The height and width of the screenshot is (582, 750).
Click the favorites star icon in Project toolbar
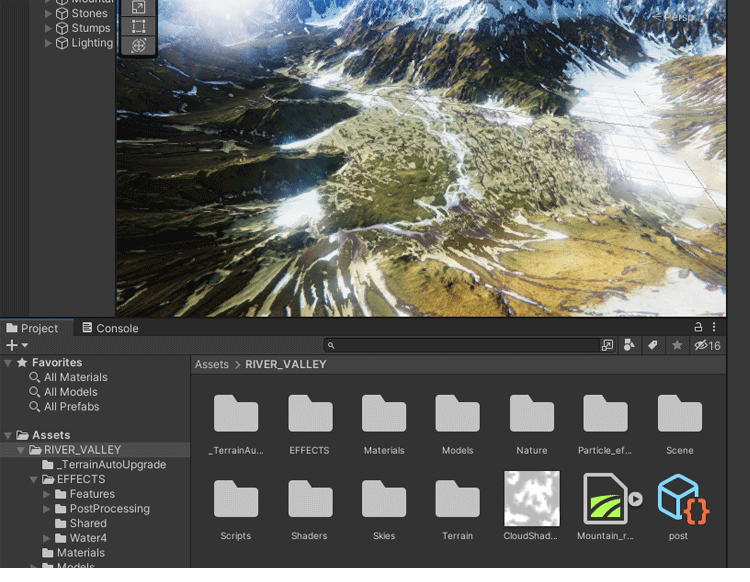[677, 345]
